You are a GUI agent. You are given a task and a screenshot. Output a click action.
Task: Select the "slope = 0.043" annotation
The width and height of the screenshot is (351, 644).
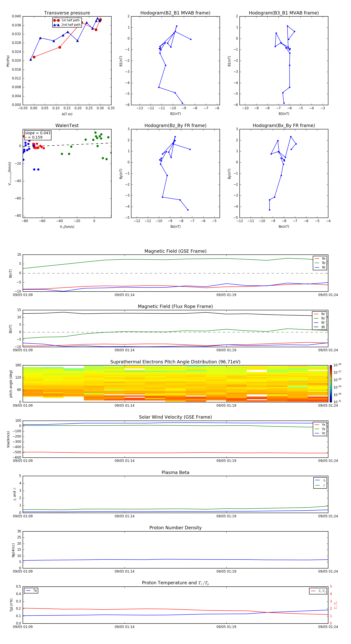pyautogui.click(x=38, y=133)
